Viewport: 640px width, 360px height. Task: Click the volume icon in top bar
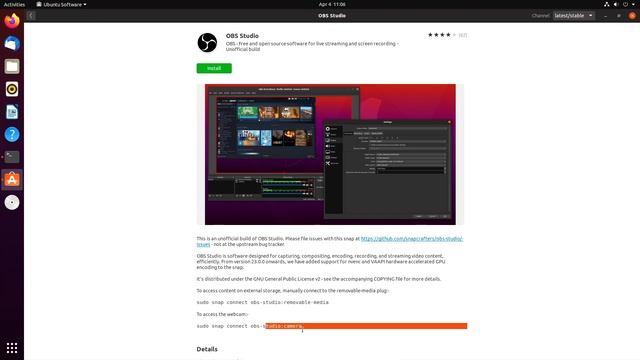coord(616,4)
